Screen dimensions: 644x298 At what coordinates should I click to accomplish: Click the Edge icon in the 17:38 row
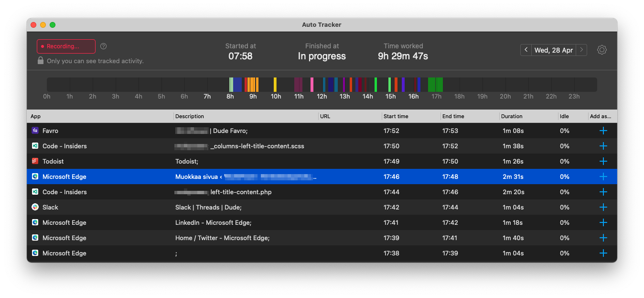pyautogui.click(x=35, y=253)
